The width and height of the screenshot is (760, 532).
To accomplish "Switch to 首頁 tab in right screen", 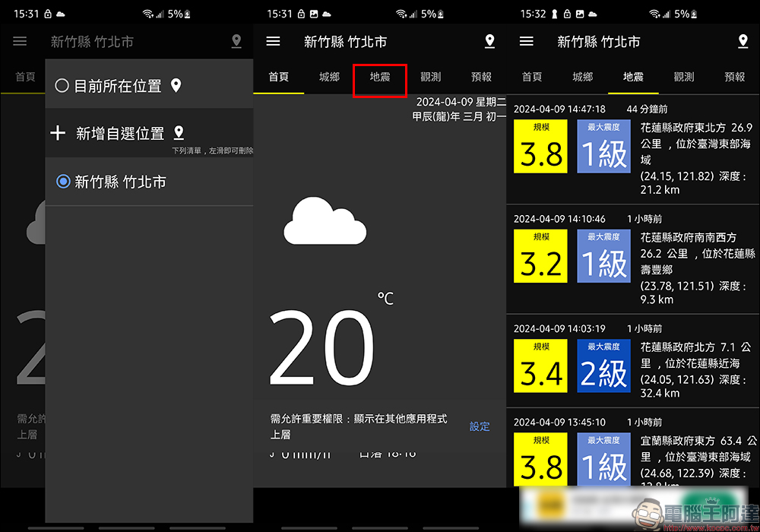I will (532, 77).
